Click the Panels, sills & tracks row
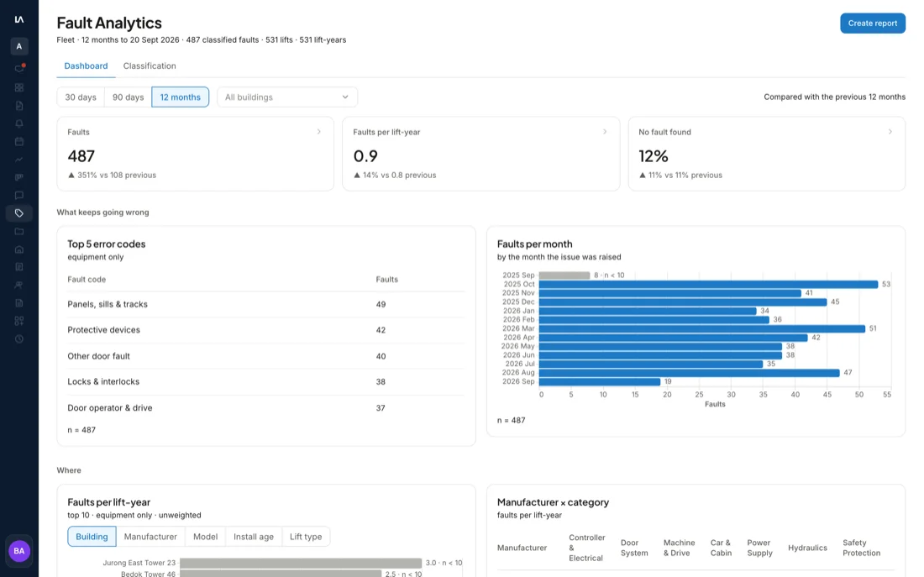Viewport: 924px width, 577px height. pos(265,305)
